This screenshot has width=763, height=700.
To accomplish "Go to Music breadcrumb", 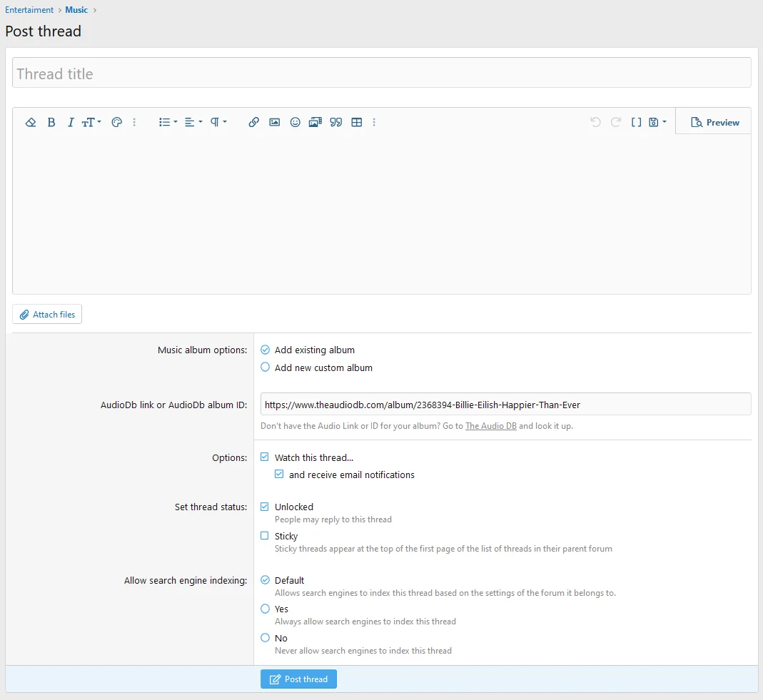I will 76,10.
